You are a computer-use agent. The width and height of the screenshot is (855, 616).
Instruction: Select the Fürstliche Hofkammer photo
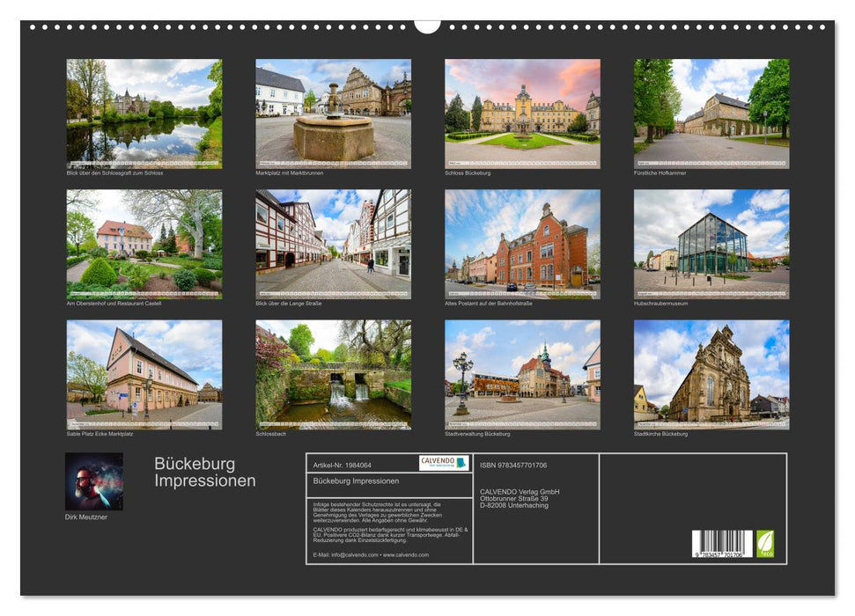pyautogui.click(x=711, y=114)
